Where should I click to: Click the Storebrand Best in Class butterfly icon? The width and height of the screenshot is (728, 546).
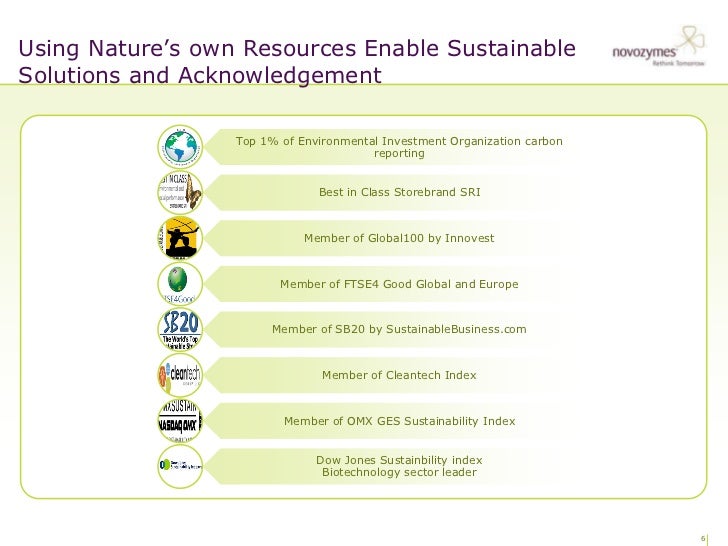[180, 192]
